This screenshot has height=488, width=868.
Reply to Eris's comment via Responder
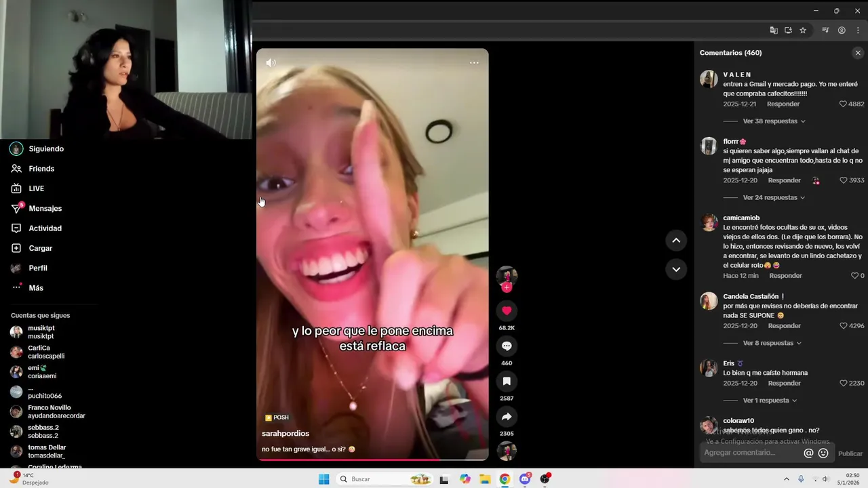coord(785,383)
